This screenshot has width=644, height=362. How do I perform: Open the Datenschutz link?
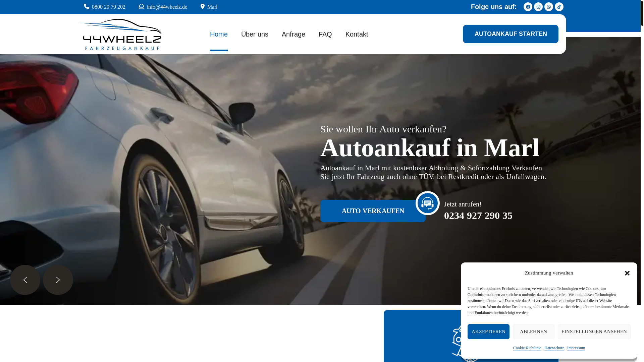pos(554,348)
